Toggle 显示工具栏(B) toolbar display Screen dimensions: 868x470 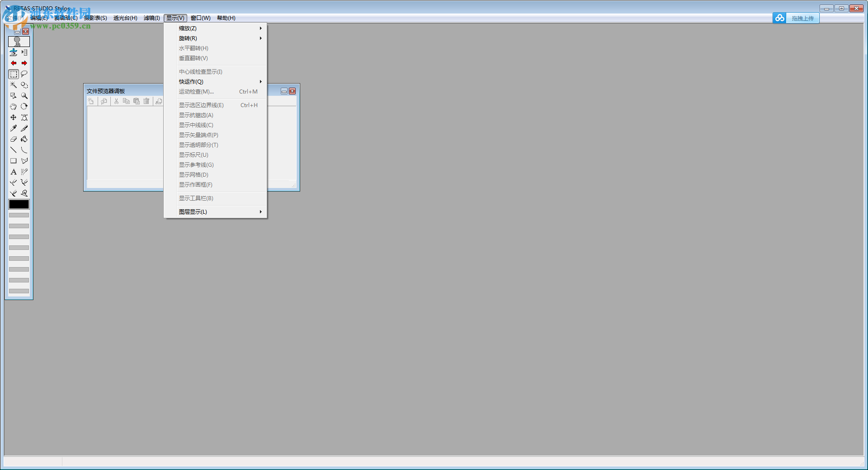[216, 198]
